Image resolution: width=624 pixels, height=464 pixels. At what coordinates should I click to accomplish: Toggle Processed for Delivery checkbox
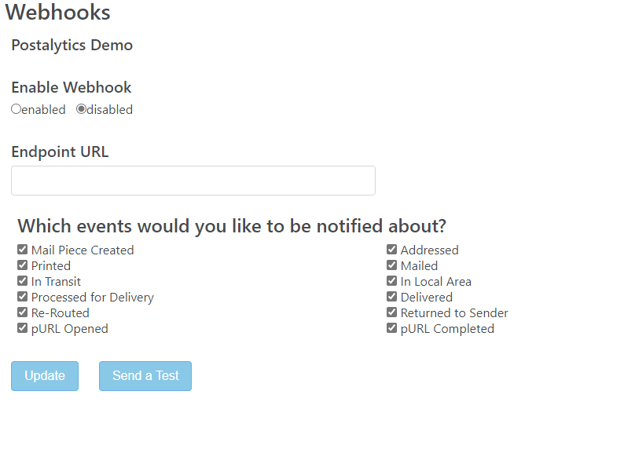coord(22,296)
